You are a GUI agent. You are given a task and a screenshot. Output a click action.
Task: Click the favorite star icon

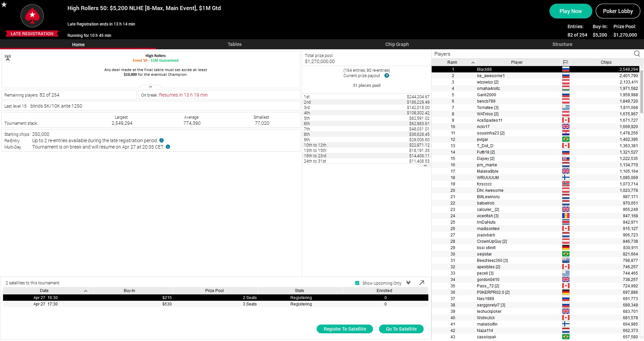[x=4, y=4]
